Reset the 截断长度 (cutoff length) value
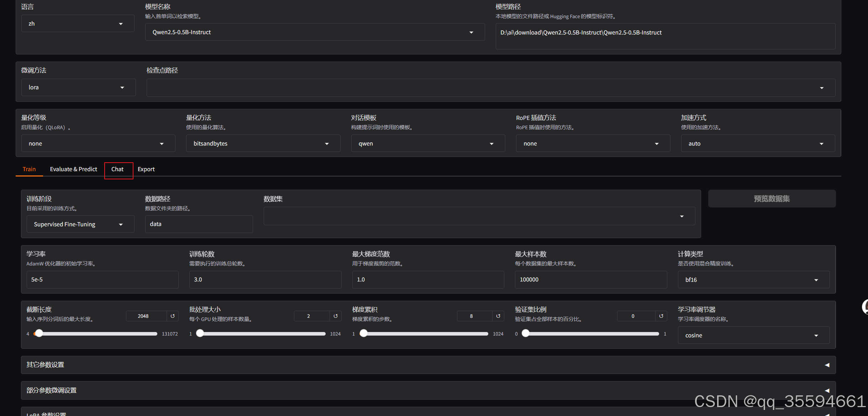 pyautogui.click(x=173, y=316)
